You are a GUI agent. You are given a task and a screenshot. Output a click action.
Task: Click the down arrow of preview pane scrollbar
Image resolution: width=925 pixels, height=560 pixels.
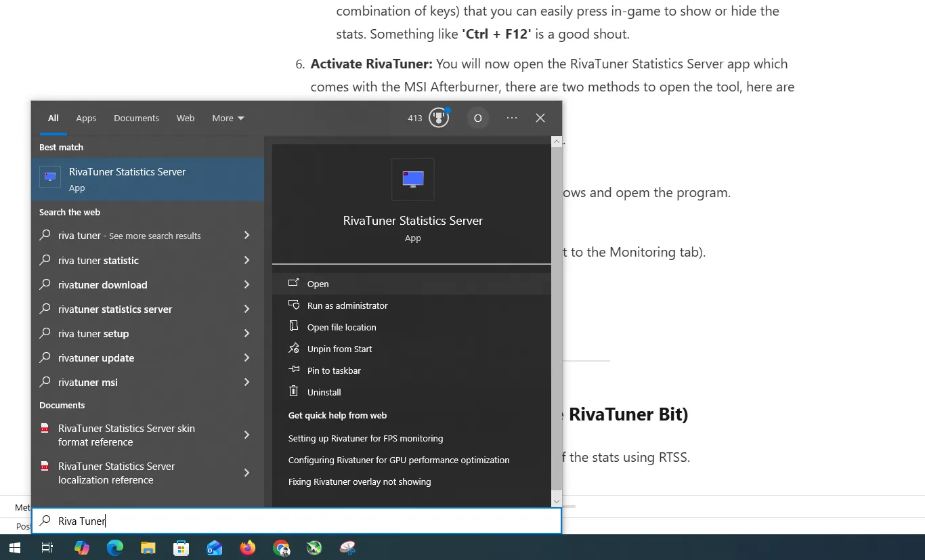[x=557, y=501]
